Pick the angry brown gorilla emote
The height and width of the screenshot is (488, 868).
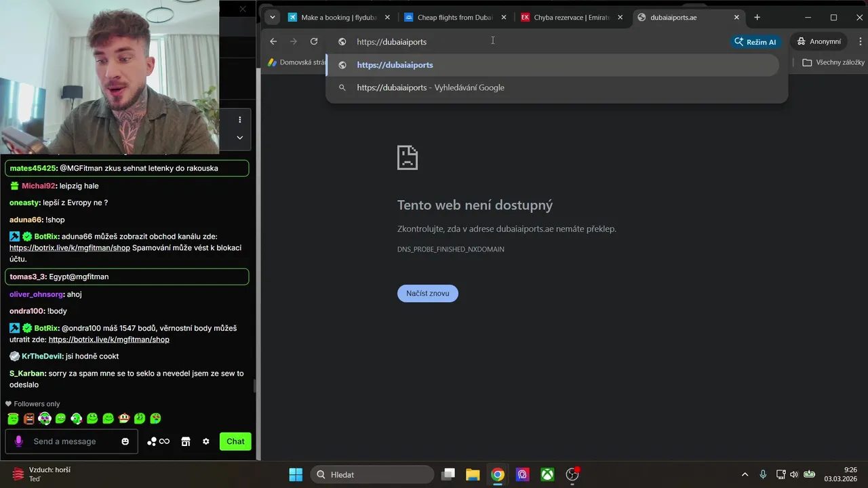(29, 419)
